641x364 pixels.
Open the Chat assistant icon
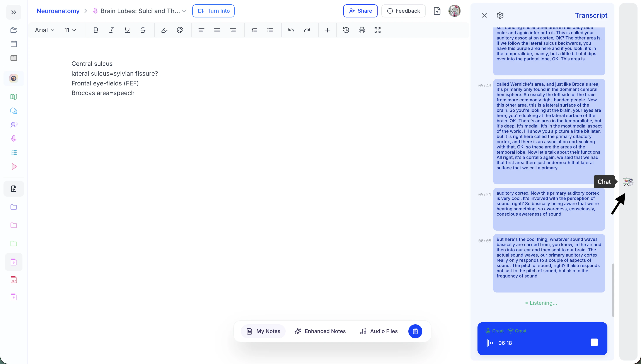click(x=628, y=182)
